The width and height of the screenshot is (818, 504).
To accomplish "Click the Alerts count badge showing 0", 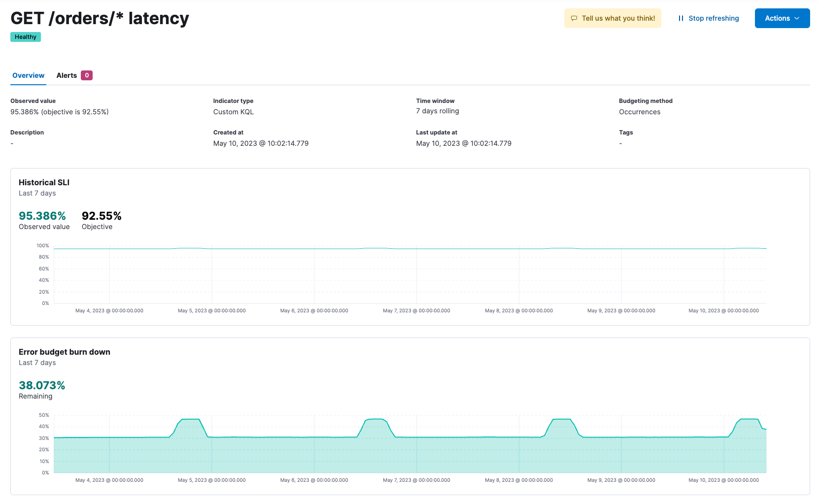I will tap(86, 75).
